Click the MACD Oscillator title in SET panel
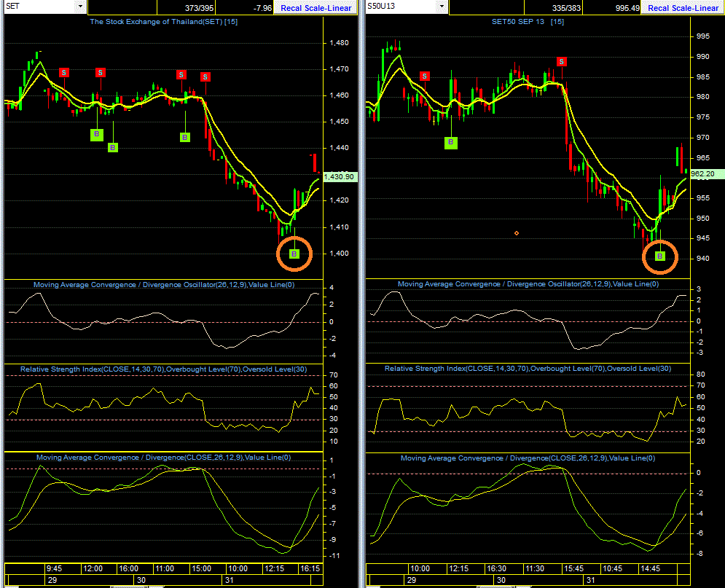Screen dimensions: 725x588 (164, 285)
